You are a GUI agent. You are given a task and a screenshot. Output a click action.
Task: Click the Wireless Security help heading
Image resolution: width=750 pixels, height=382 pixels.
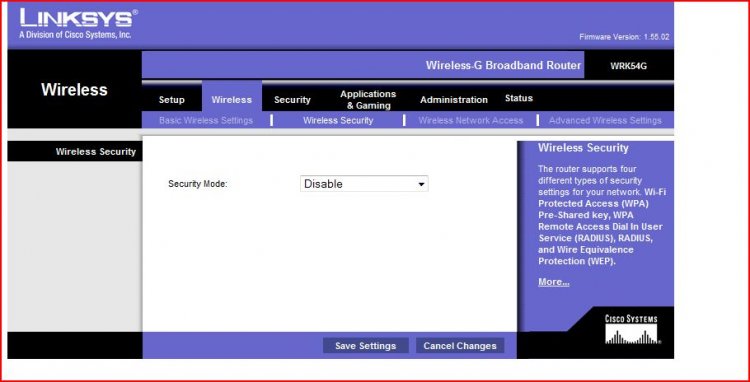583,148
